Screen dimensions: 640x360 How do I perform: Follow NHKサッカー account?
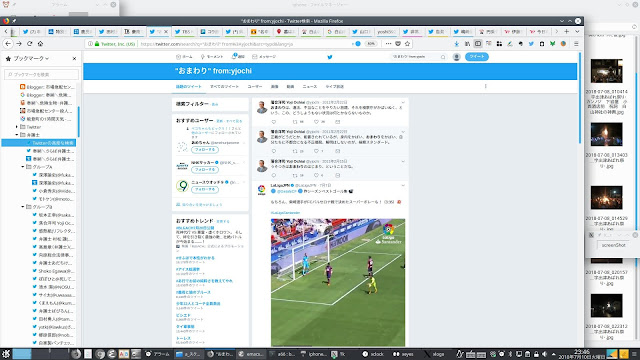pos(205,170)
